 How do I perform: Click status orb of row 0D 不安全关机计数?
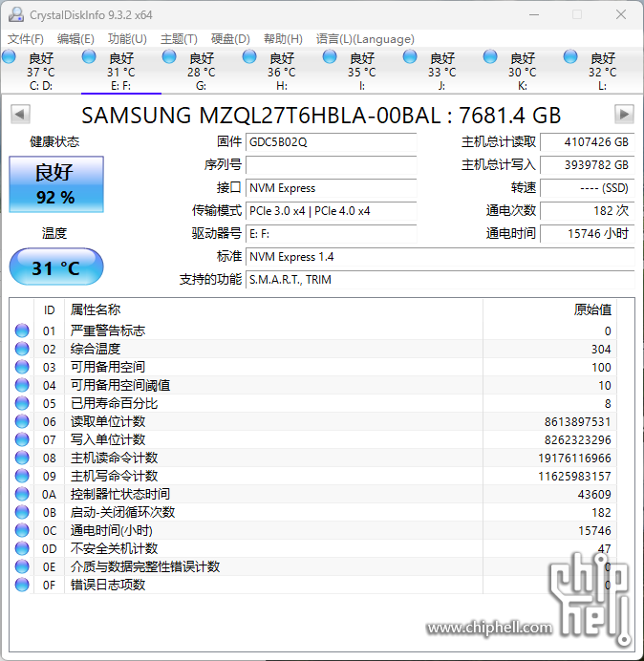click(x=22, y=548)
